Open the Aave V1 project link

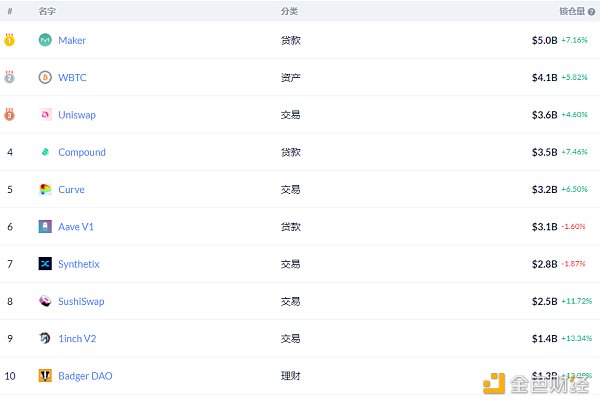(76, 227)
